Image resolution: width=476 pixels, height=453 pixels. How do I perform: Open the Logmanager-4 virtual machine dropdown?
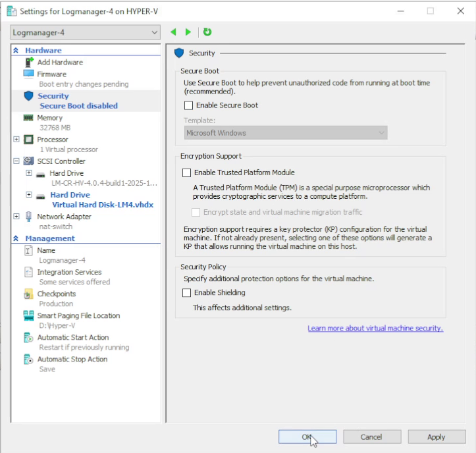click(x=86, y=32)
